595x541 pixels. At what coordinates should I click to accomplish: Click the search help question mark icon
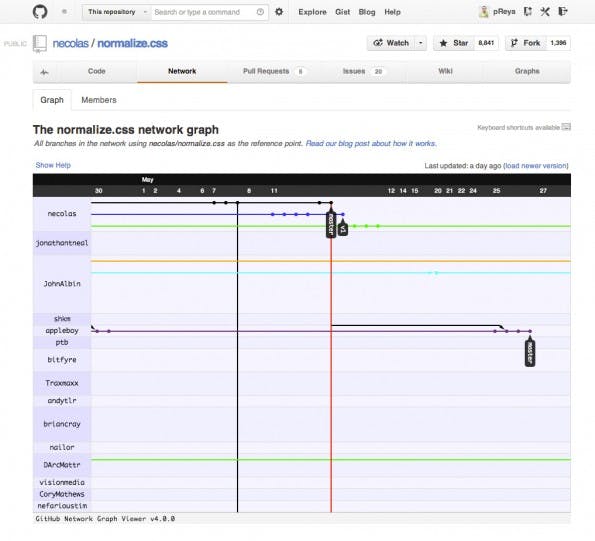260,12
